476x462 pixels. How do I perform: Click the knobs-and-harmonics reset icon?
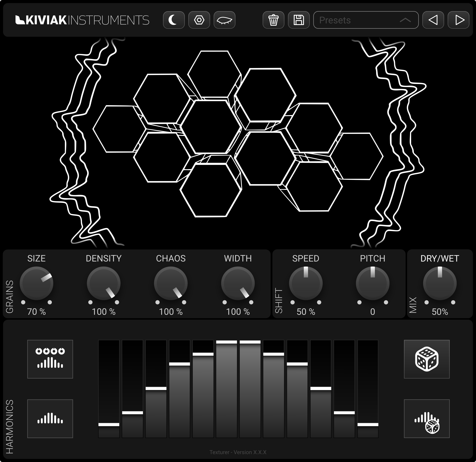point(50,359)
